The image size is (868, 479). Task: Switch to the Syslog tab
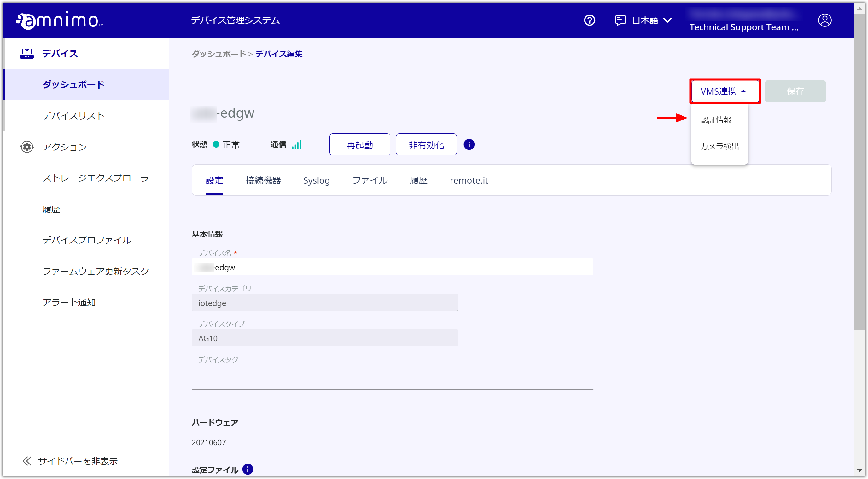click(x=317, y=180)
